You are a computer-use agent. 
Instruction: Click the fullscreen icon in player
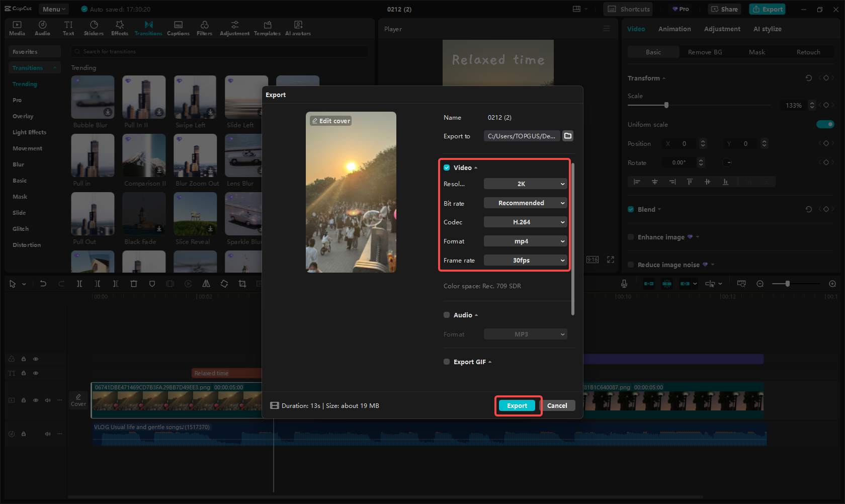[x=611, y=260]
